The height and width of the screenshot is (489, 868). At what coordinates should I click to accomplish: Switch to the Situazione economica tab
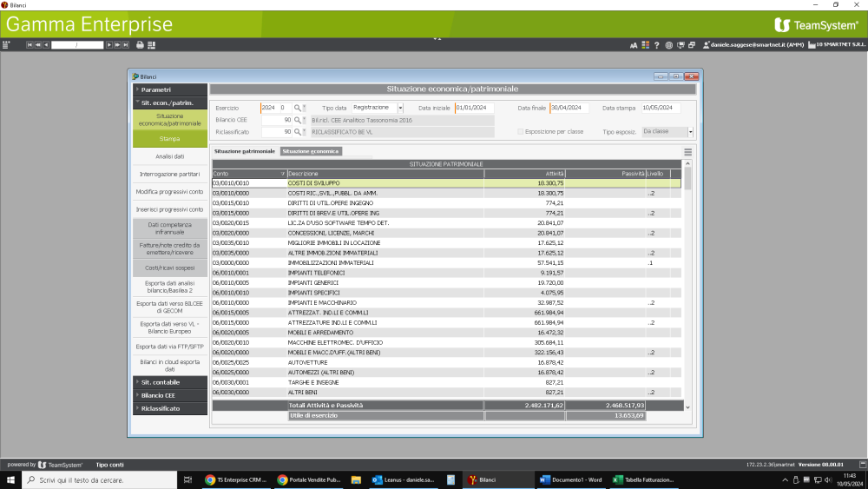tap(311, 151)
